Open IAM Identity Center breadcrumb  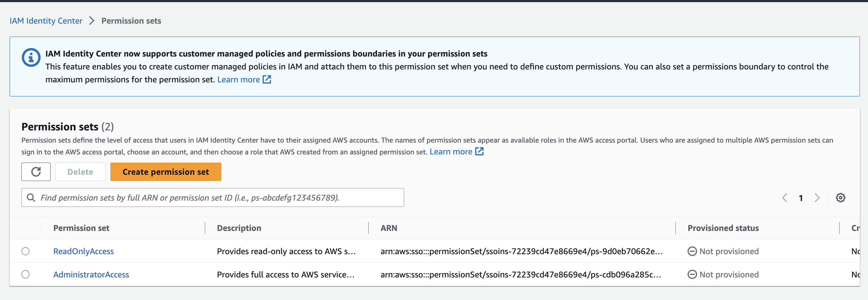tap(46, 21)
